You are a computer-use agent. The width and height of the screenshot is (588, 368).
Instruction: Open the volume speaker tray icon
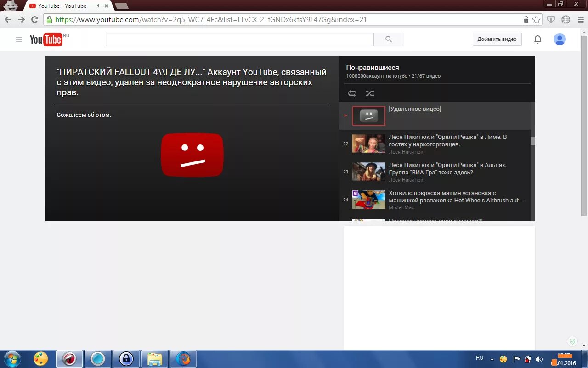(539, 359)
